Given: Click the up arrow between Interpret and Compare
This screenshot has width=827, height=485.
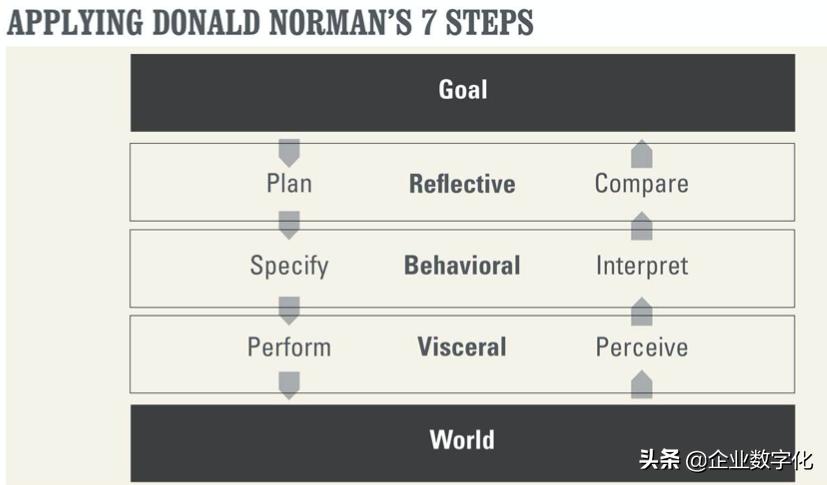Looking at the screenshot, I should pos(641,226).
